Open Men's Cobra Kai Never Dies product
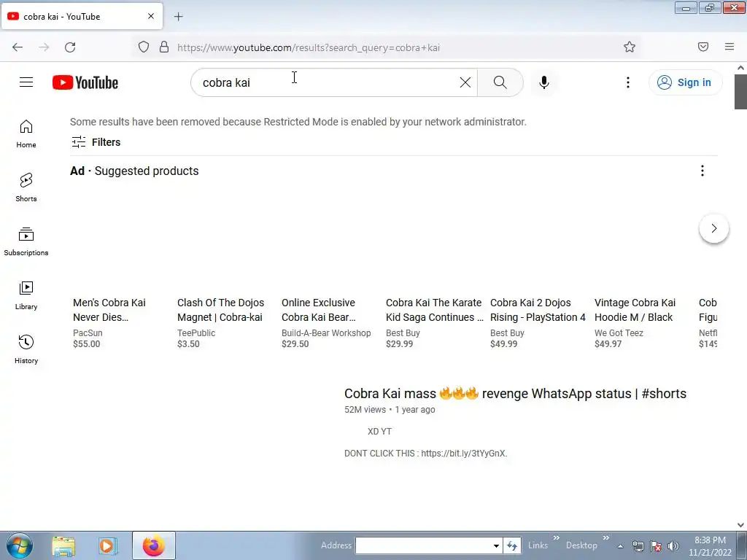This screenshot has height=560, width=747. pos(109,310)
